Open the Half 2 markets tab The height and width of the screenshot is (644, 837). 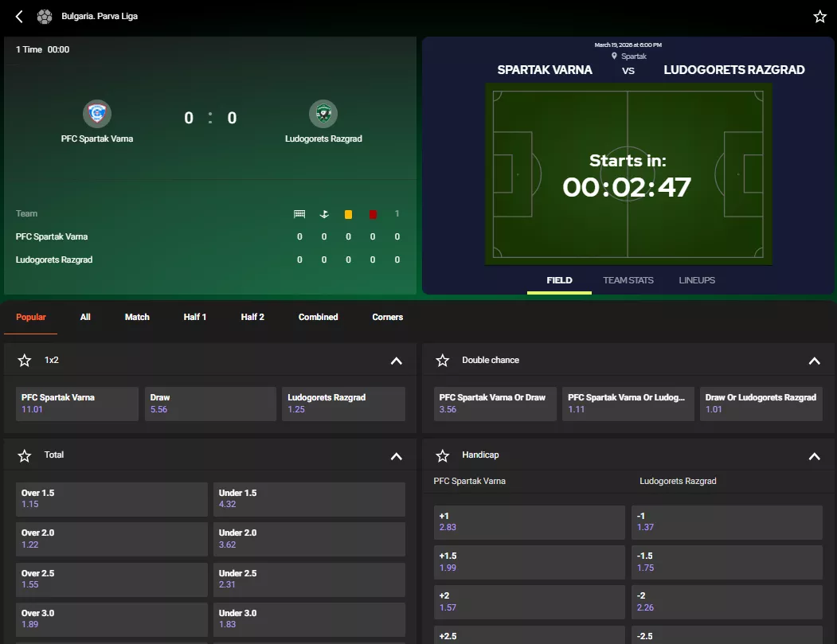[x=252, y=317]
